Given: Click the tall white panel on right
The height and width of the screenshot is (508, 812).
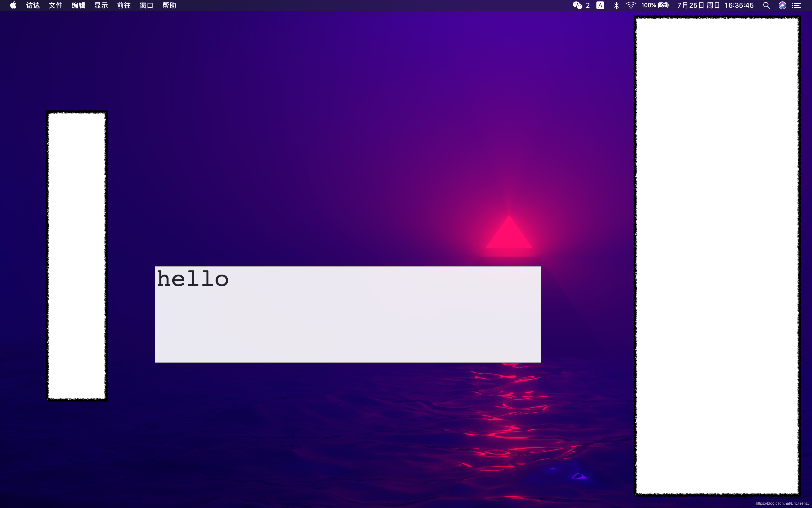Looking at the screenshot, I should click(717, 256).
